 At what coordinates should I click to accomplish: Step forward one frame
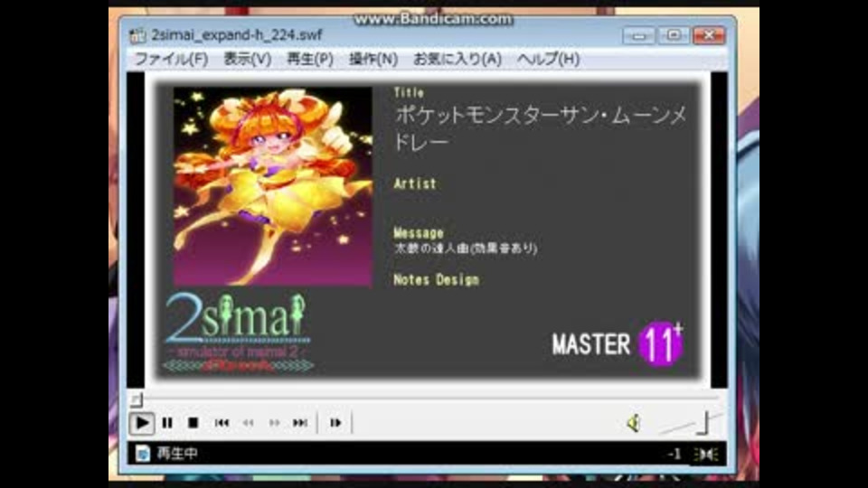click(335, 423)
